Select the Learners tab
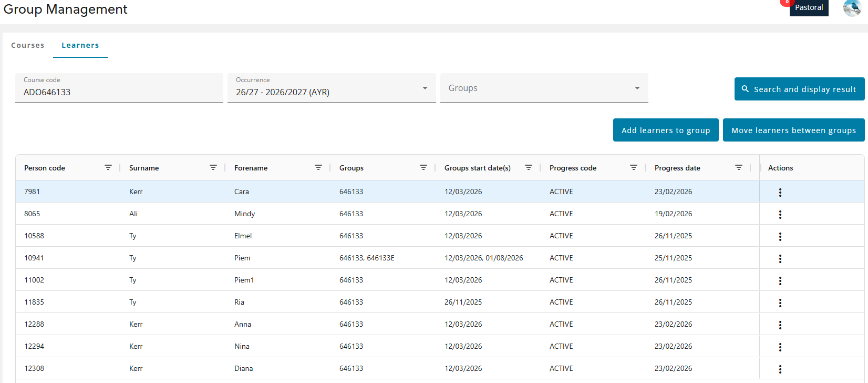The image size is (868, 383). (x=80, y=45)
